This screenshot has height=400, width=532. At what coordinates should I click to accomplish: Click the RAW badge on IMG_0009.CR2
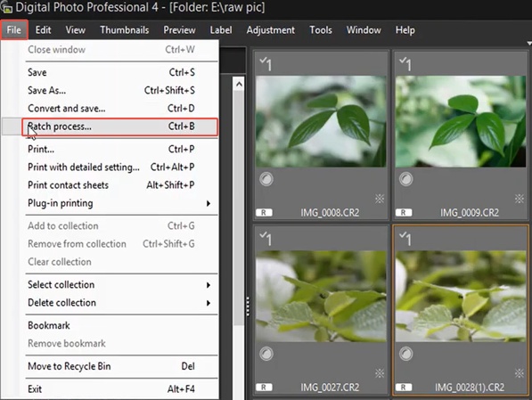[x=404, y=213]
